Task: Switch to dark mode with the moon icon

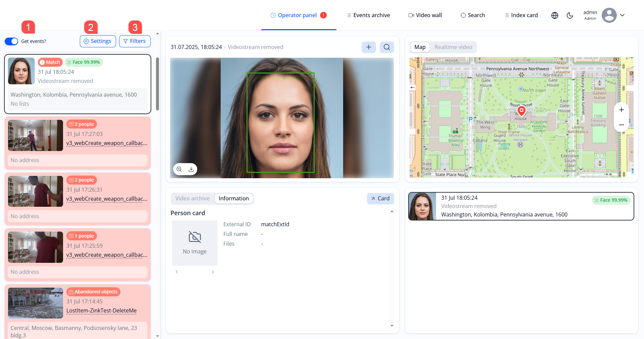Action: pos(570,15)
